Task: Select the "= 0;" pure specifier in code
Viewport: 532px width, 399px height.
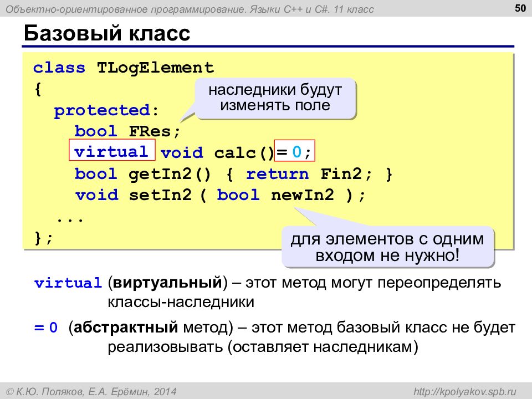Action: coord(294,151)
